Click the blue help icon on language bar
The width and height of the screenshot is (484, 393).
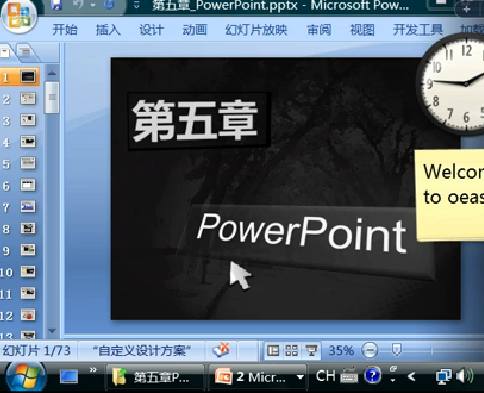point(373,376)
